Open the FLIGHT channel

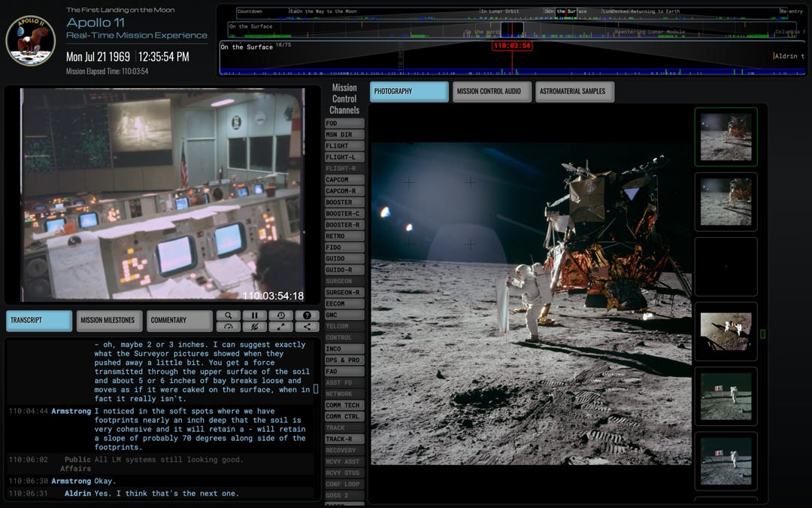344,146
